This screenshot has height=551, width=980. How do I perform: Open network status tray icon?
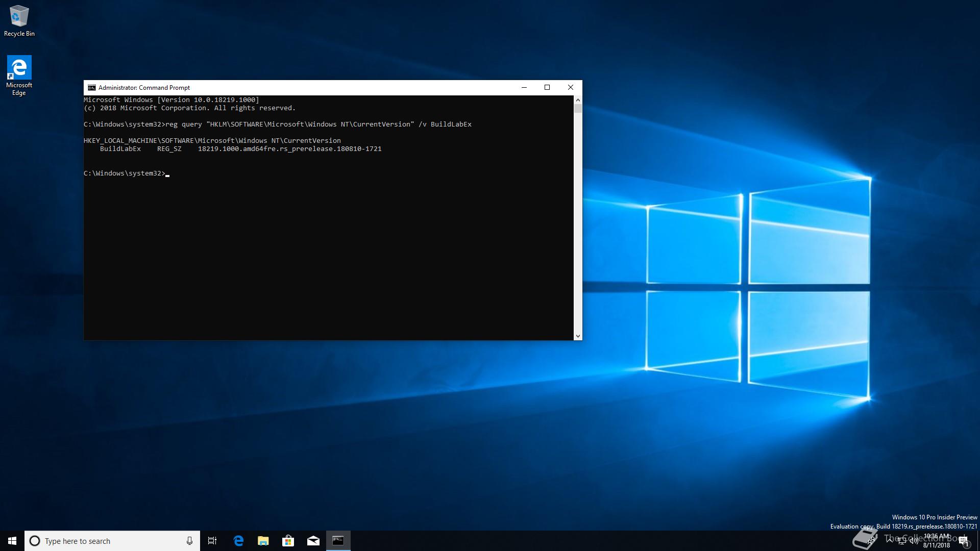pos(902,541)
